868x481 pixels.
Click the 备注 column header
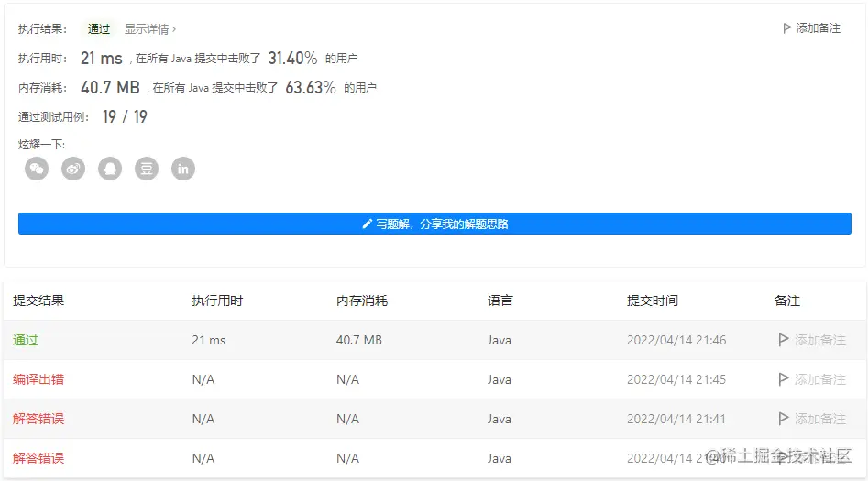(786, 301)
